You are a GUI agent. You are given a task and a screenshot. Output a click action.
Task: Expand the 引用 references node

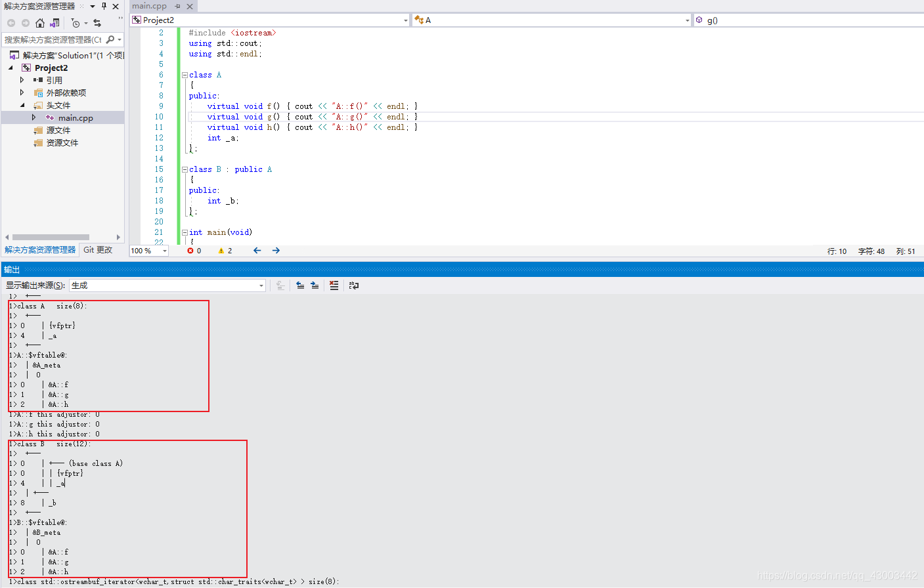coord(22,80)
